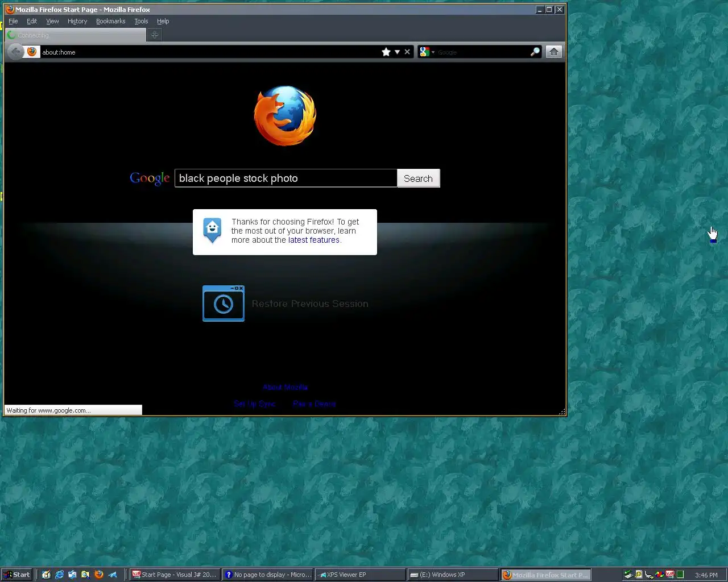
Task: Click the resize grip of the Firefox window
Action: 562,411
